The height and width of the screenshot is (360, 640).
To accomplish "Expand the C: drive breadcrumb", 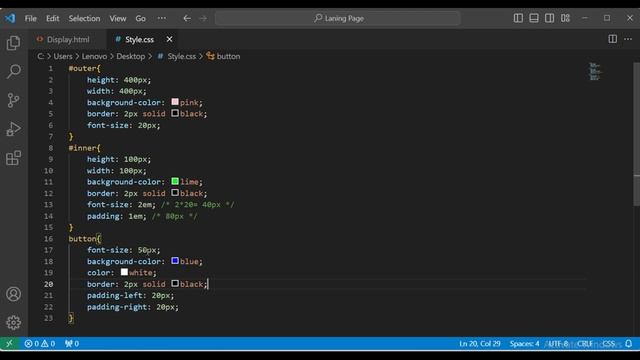I will click(x=41, y=56).
